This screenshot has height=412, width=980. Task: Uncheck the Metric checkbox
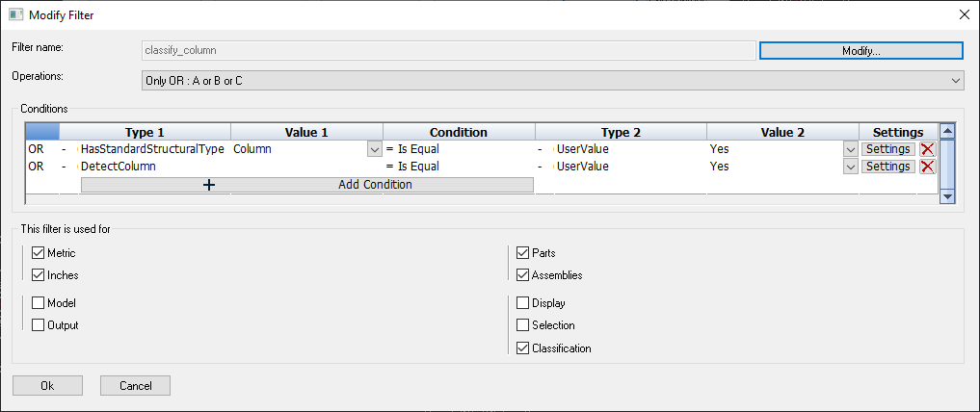pos(39,253)
